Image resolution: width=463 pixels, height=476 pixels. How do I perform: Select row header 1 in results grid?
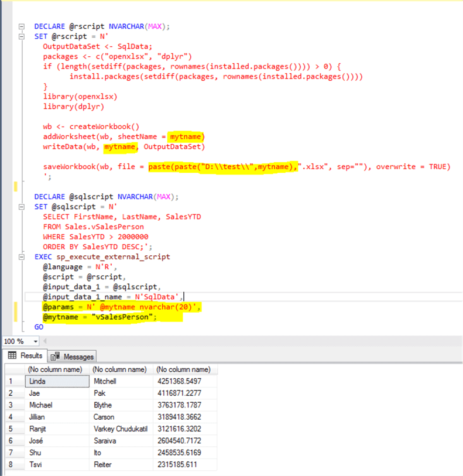point(15,381)
